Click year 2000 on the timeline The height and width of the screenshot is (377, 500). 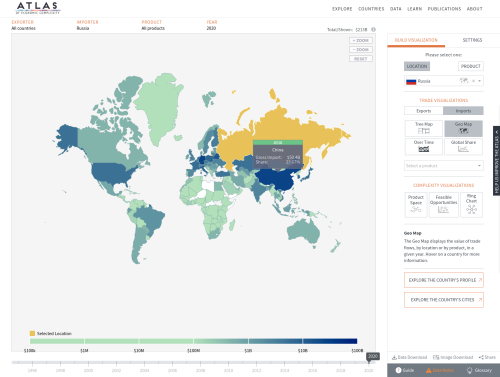click(x=88, y=370)
